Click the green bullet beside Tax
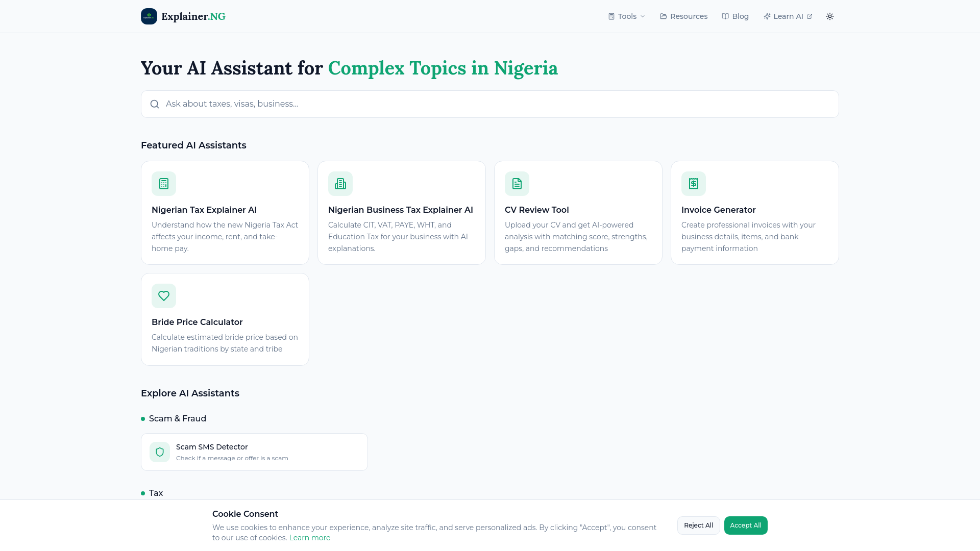The image size is (980, 551). pyautogui.click(x=142, y=493)
